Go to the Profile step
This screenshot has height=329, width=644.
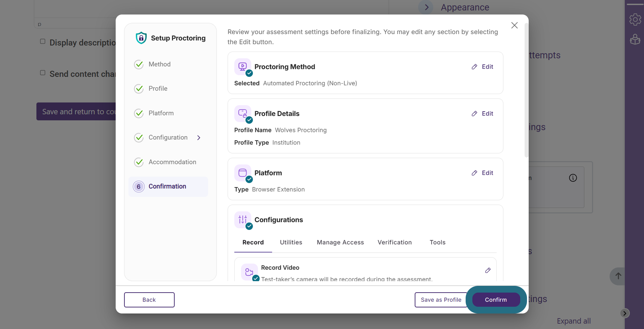click(158, 89)
